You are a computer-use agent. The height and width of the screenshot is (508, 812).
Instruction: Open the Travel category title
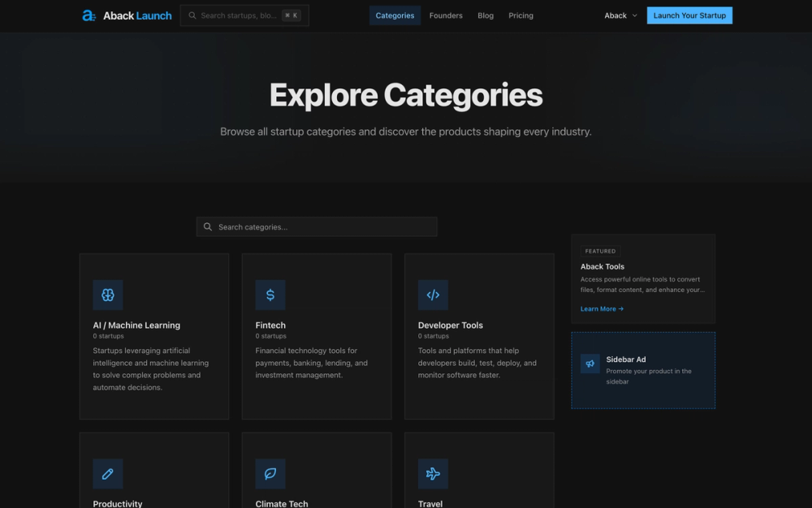click(x=430, y=503)
